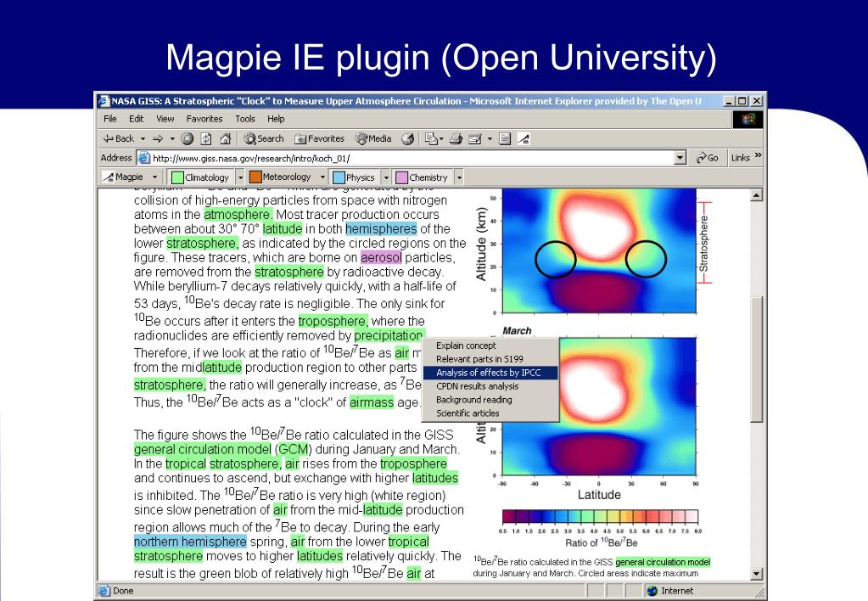Viewport: 868px width, 601px height.
Task: Click the Go button beside address bar
Action: 707,158
